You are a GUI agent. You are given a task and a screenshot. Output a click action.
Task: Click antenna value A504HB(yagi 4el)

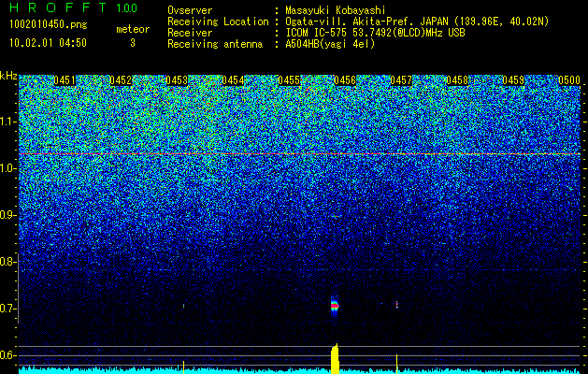330,44
